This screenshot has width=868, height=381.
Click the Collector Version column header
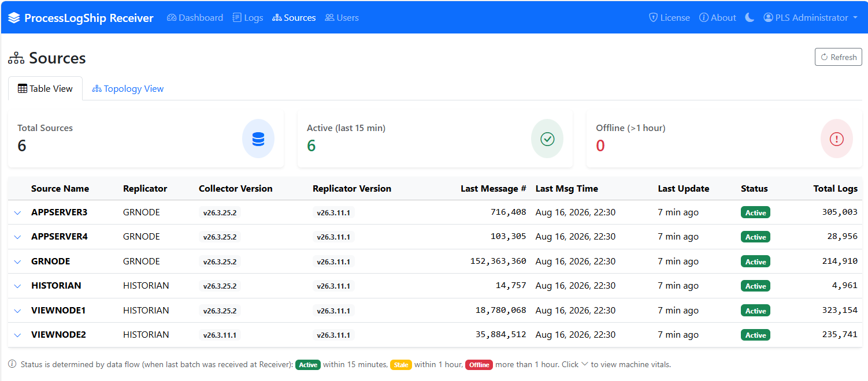[236, 188]
